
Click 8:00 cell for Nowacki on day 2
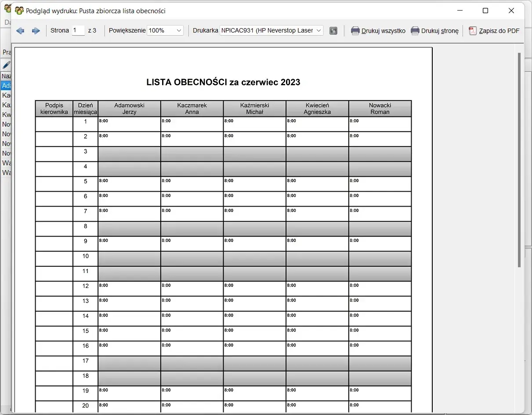(x=380, y=139)
